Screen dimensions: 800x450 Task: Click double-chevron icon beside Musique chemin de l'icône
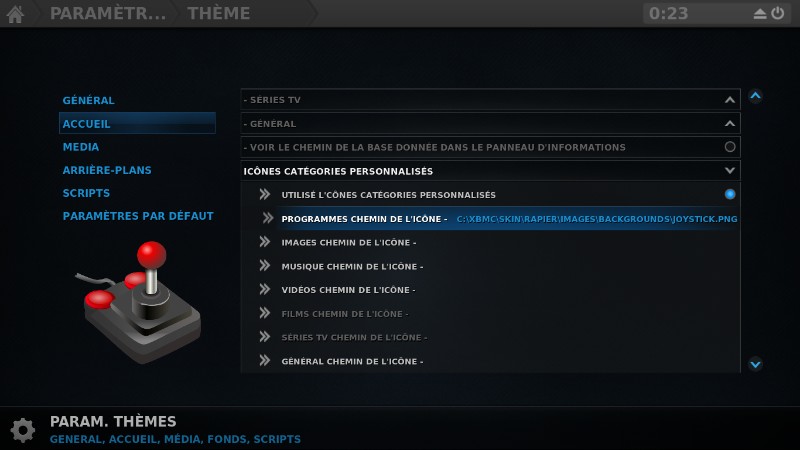point(264,266)
